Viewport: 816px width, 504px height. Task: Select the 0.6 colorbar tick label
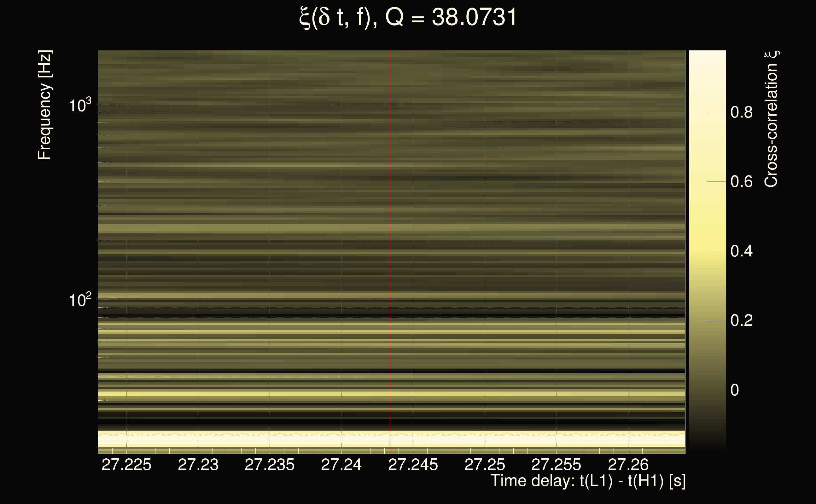(741, 182)
